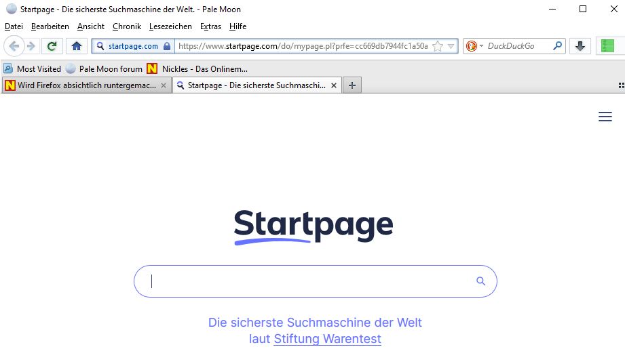
Task: Bookmark this page with the star icon
Action: (x=438, y=46)
